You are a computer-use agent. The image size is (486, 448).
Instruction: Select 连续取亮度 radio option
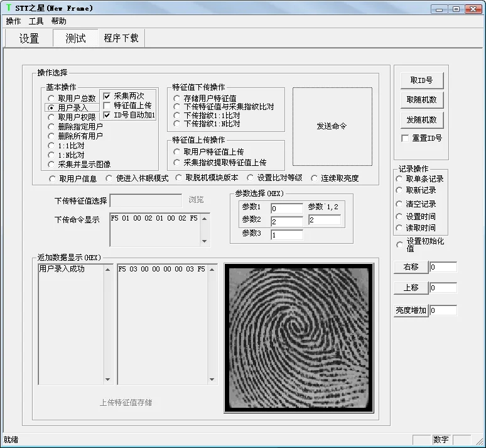click(x=335, y=178)
